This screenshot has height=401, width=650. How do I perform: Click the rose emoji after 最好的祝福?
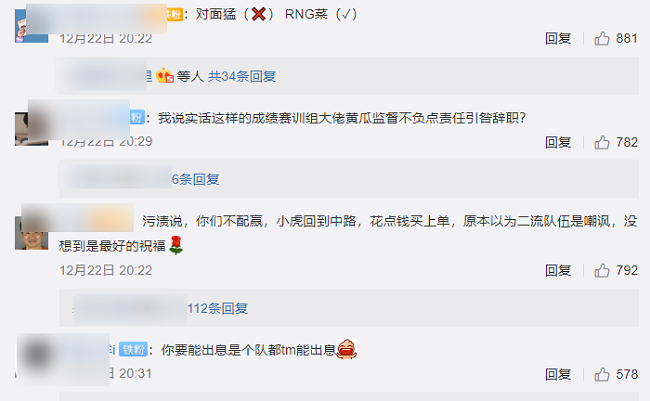click(x=176, y=245)
